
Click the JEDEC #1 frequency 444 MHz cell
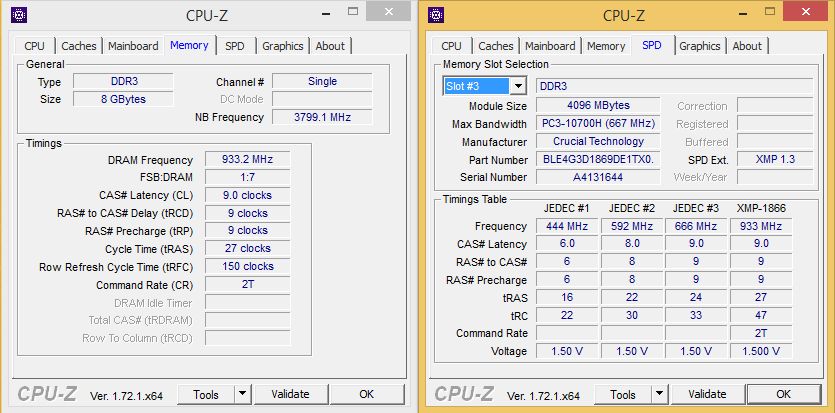[567, 226]
